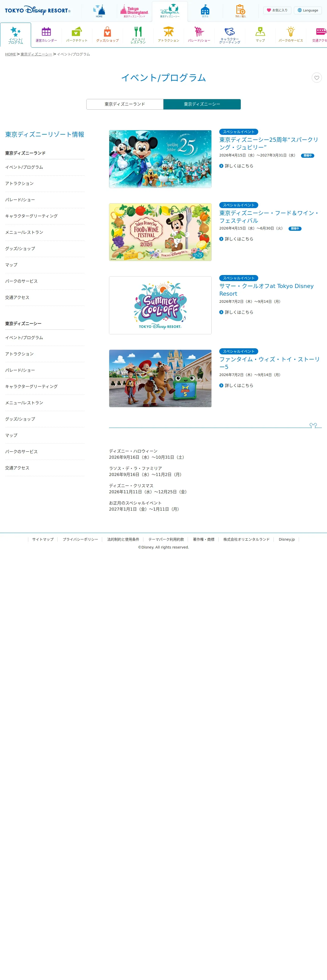Click the サイトマップ footer link
The width and height of the screenshot is (327, 980).
43,539
